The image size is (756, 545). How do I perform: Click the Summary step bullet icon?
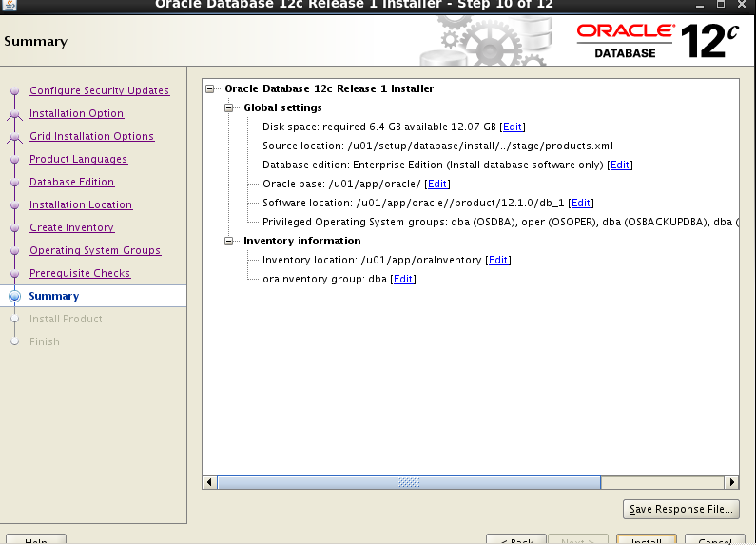15,296
